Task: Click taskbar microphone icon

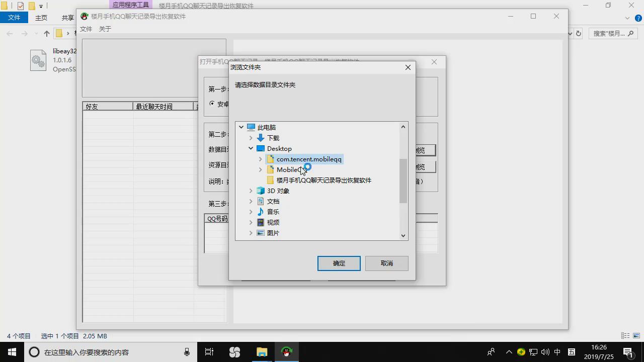Action: tap(187, 352)
